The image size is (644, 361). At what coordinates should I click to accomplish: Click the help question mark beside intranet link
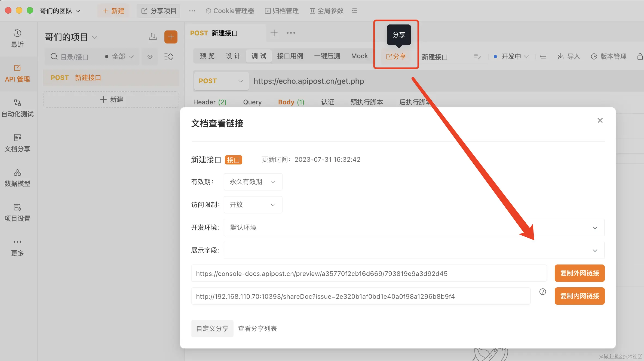542,292
